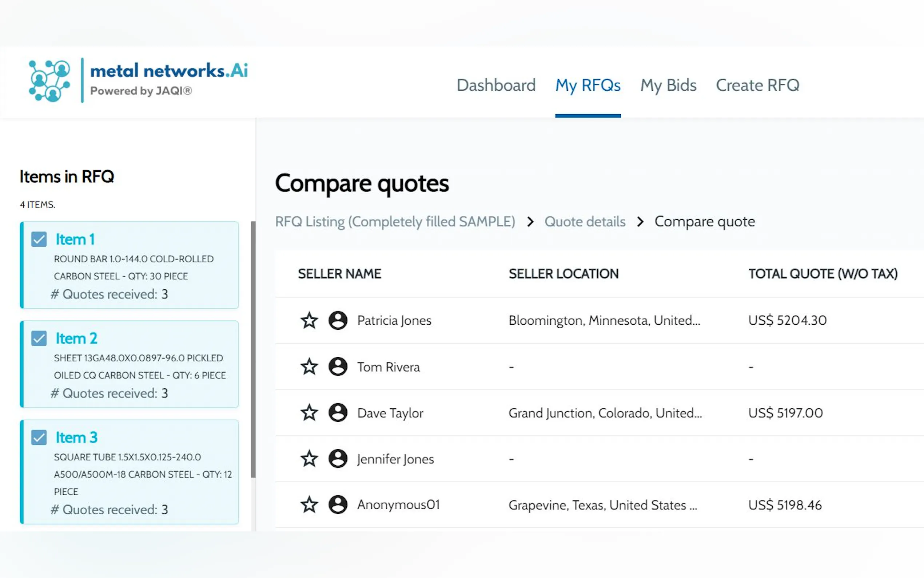Mark Anonymous01 with the star icon
The image size is (924, 578).
click(309, 504)
